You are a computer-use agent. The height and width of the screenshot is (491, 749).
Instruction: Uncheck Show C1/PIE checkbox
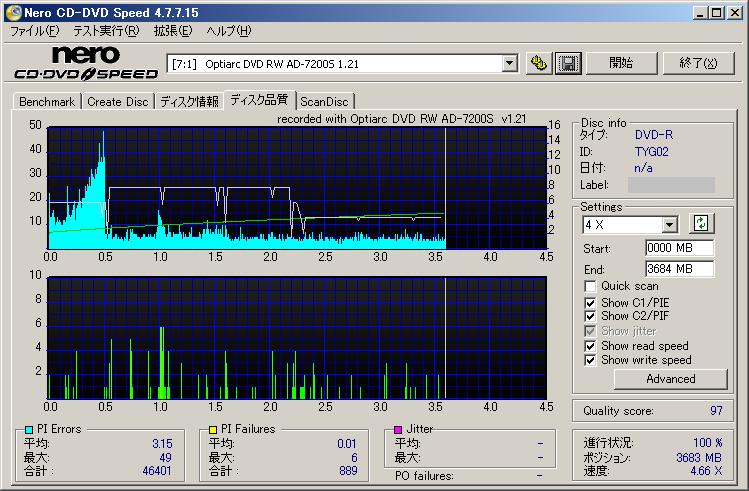tap(590, 303)
